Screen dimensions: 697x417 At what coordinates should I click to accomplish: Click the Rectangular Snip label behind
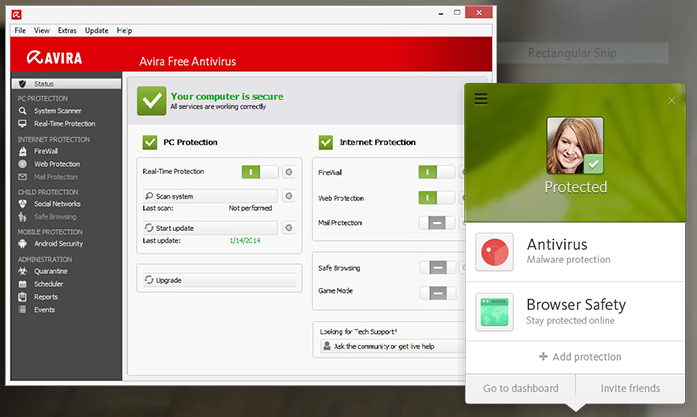pos(572,53)
